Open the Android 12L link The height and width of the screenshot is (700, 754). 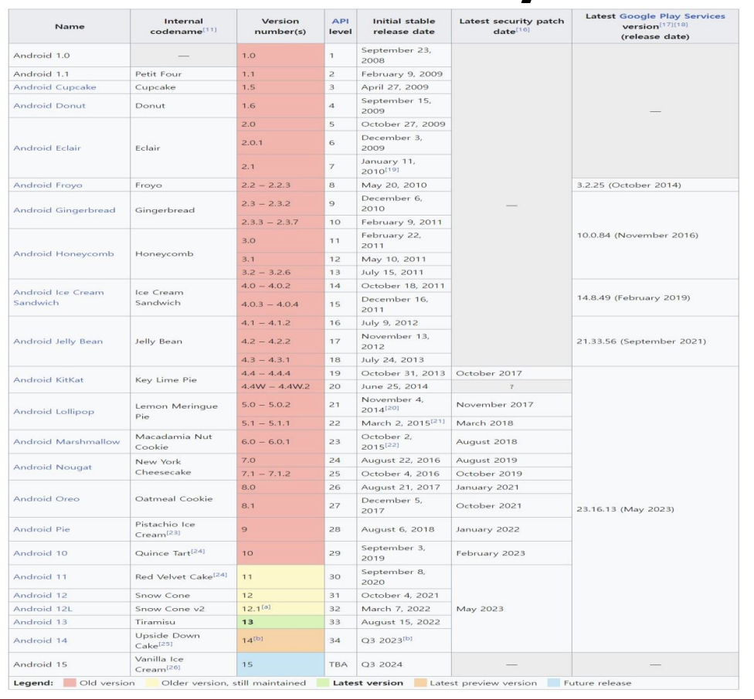42,608
